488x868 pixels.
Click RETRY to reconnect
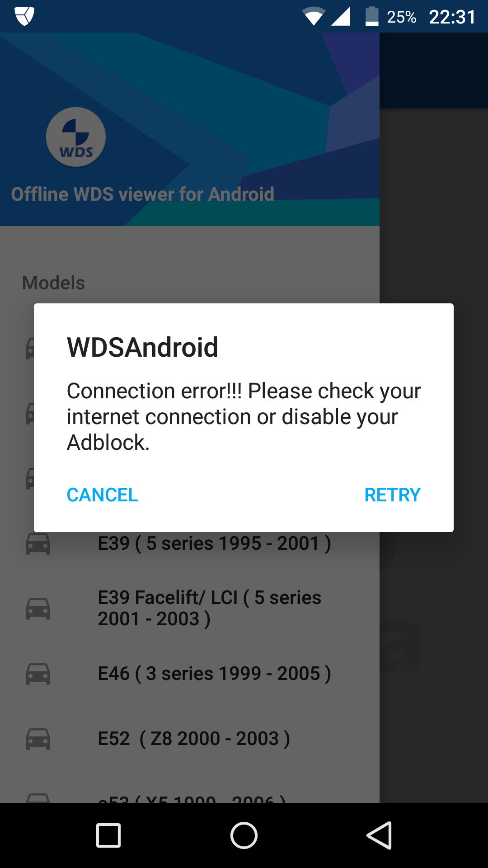[x=393, y=495]
